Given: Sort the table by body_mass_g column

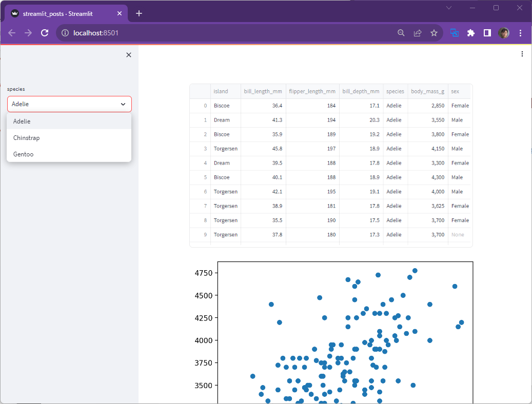Looking at the screenshot, I should [427, 91].
